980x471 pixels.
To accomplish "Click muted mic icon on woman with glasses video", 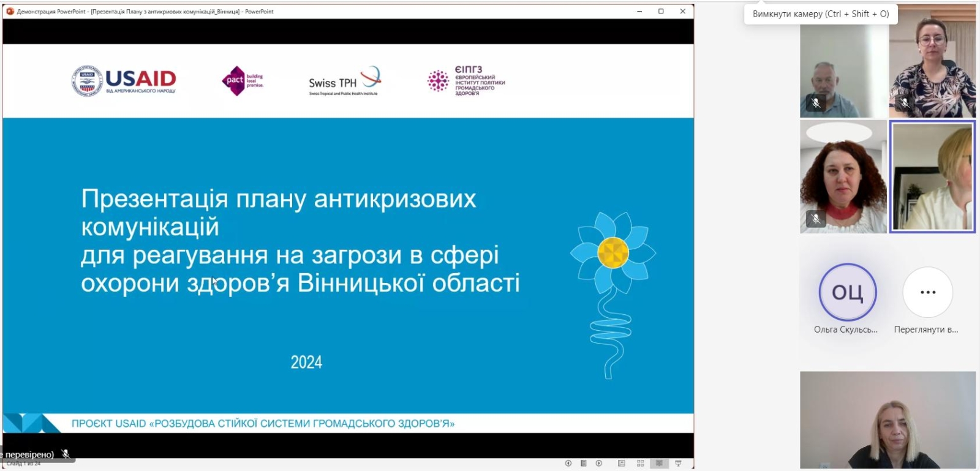I will [905, 103].
